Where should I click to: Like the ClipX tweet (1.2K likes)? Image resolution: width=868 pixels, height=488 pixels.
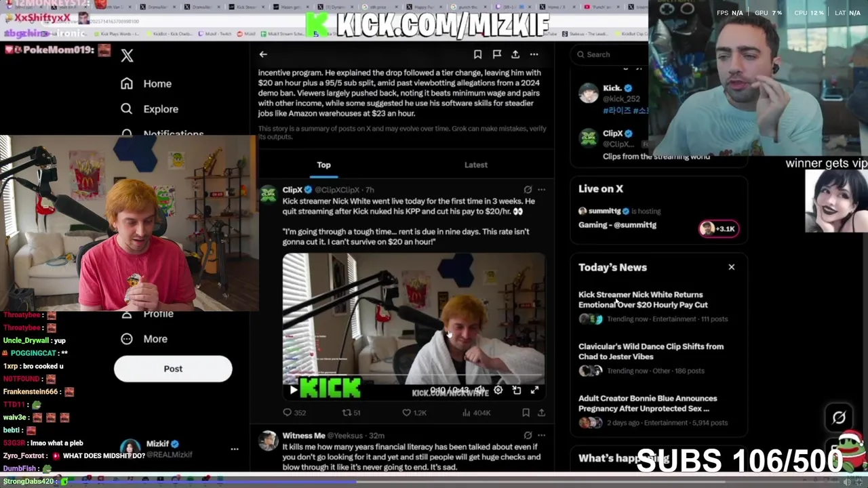pyautogui.click(x=414, y=412)
